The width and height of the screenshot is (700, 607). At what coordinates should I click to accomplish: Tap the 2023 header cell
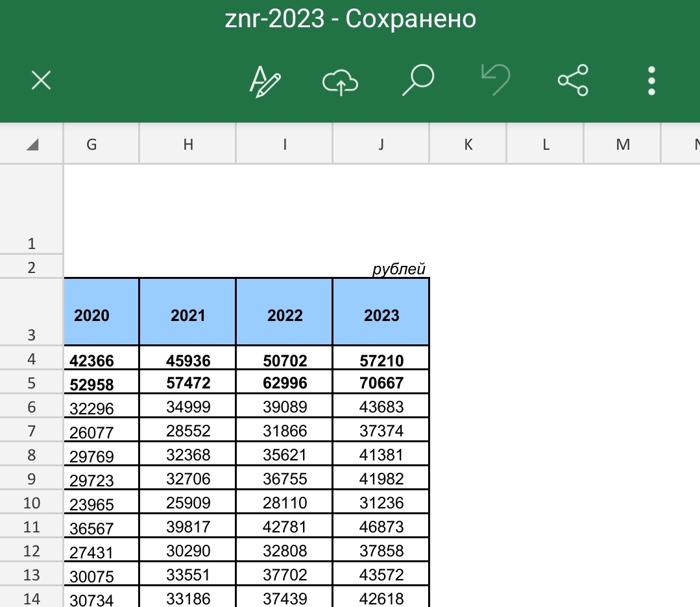[381, 315]
